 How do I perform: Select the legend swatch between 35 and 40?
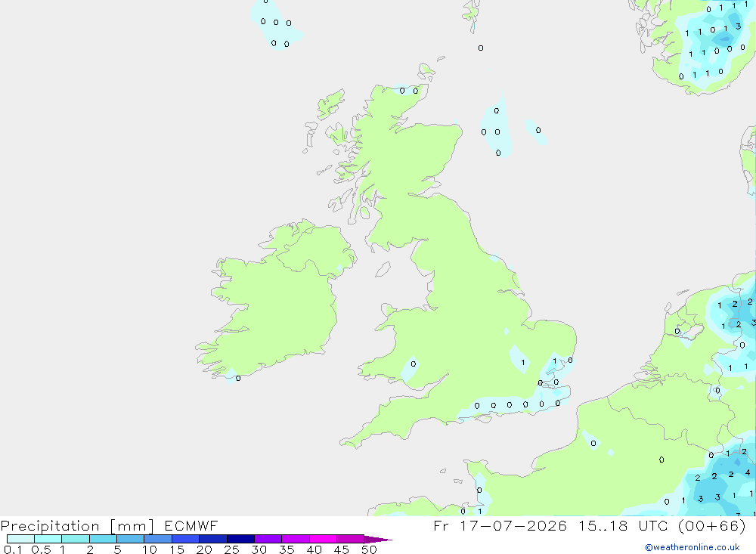(295, 539)
